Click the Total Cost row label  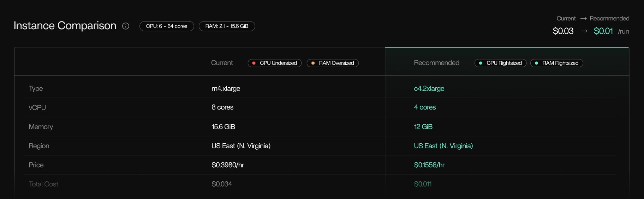43,184
